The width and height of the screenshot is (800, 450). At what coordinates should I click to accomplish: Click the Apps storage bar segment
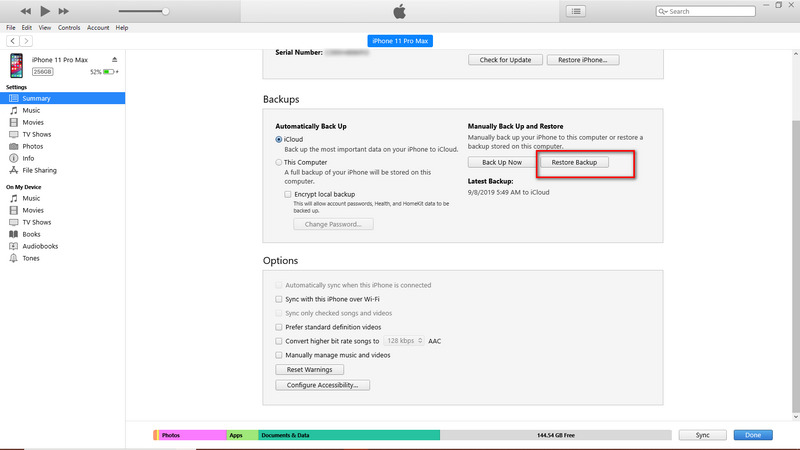click(242, 435)
